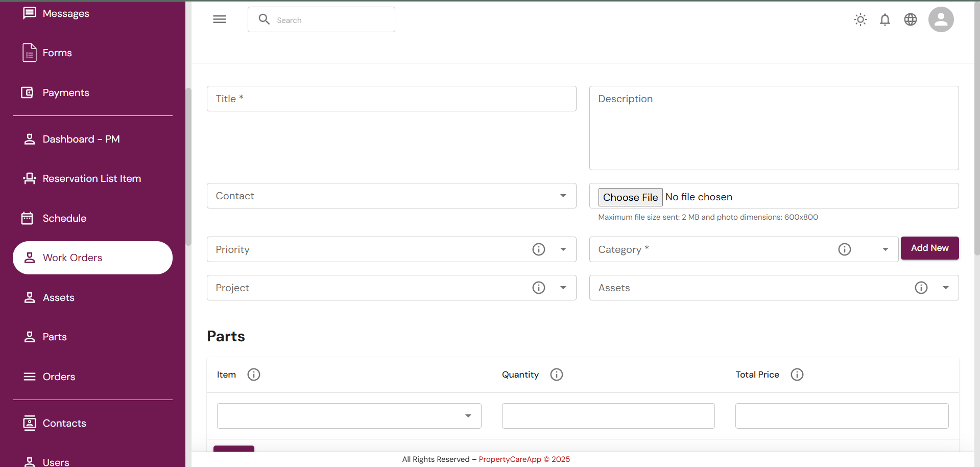Show info for the Project field
980x467 pixels.
tap(539, 288)
